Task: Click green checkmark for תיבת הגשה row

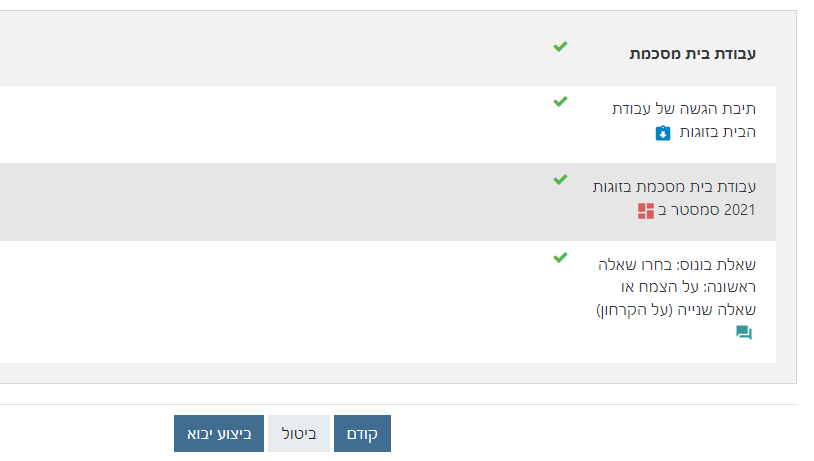Action: click(x=560, y=101)
